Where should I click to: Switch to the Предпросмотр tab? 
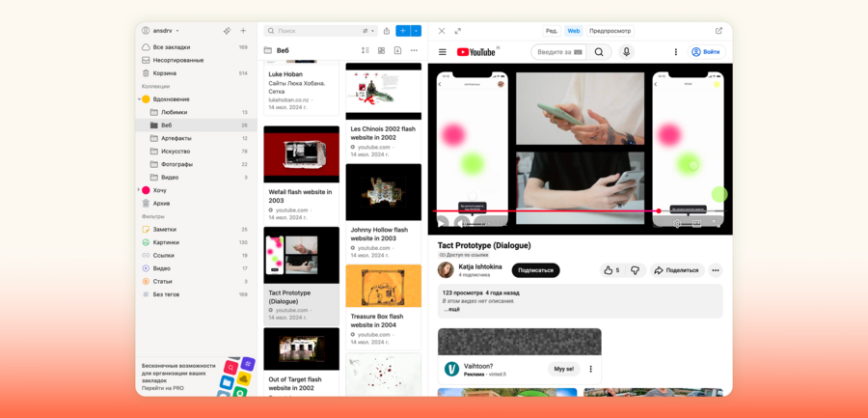click(610, 31)
